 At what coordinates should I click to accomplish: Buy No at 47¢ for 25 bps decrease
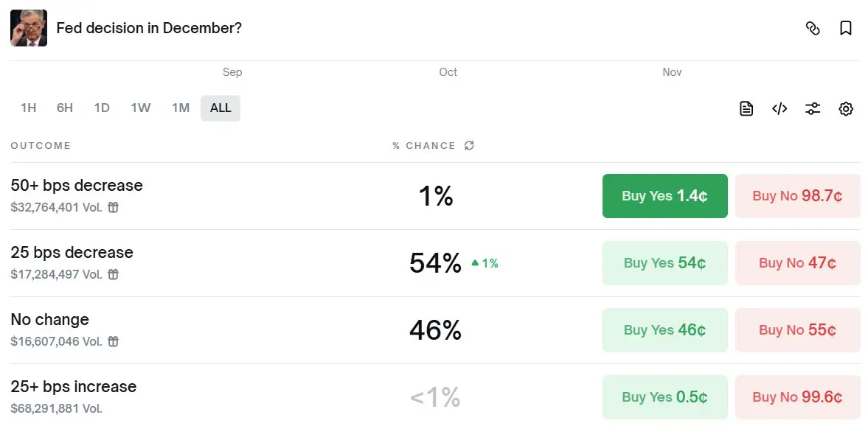pos(797,263)
